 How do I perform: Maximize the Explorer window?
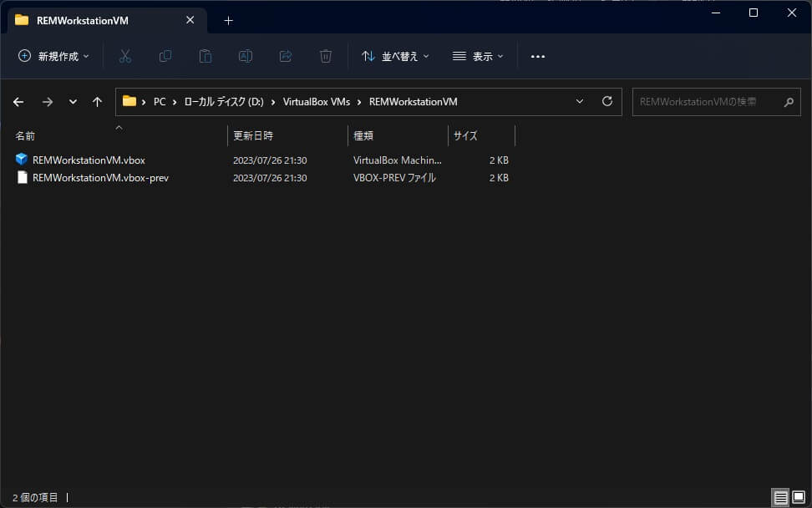(754, 13)
